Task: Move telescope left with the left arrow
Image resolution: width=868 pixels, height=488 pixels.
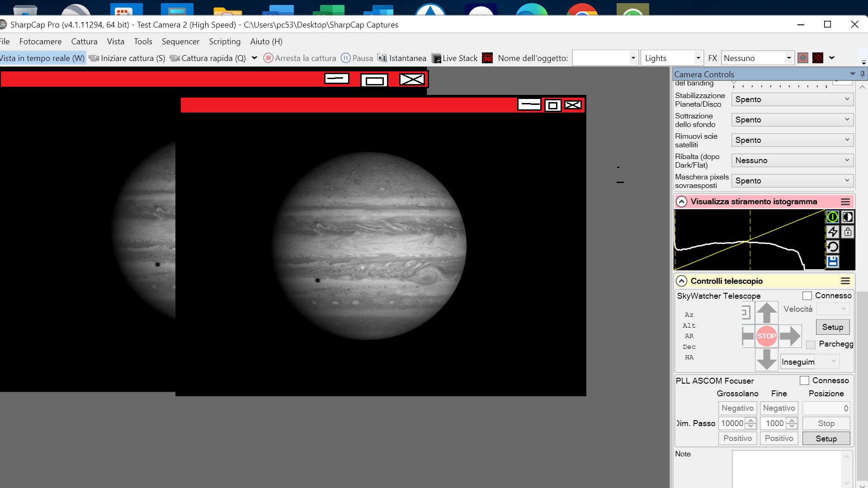Action: click(x=748, y=336)
